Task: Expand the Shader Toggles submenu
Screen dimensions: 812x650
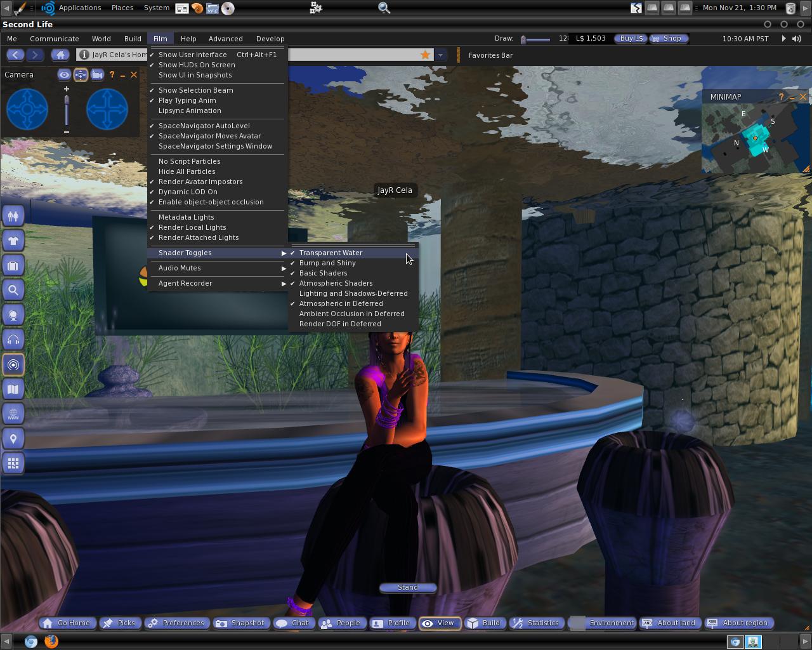Action: point(217,253)
